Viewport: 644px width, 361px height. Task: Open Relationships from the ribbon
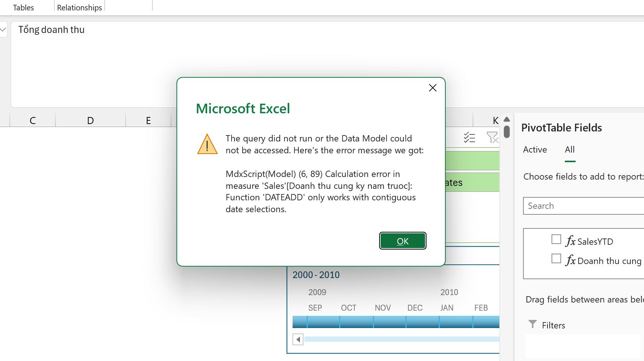pos(80,7)
